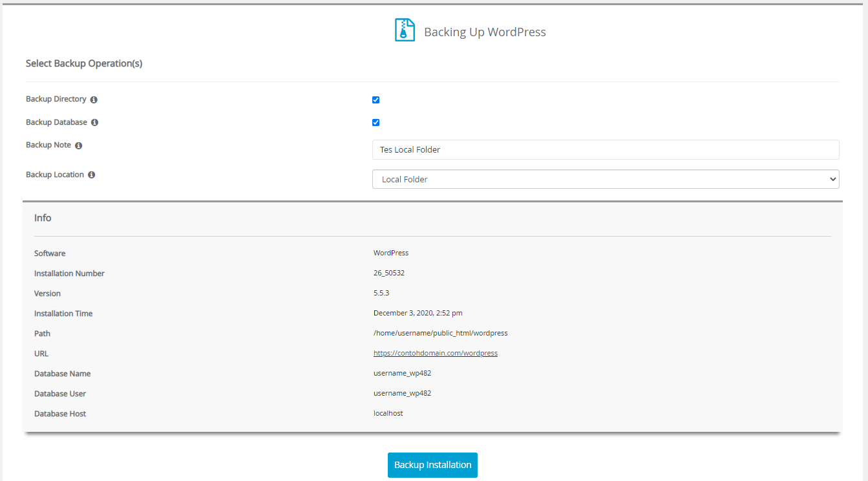Viewport: 868px width, 481px height.
Task: Click the 'Backing Up WordPress' title
Action: click(485, 31)
